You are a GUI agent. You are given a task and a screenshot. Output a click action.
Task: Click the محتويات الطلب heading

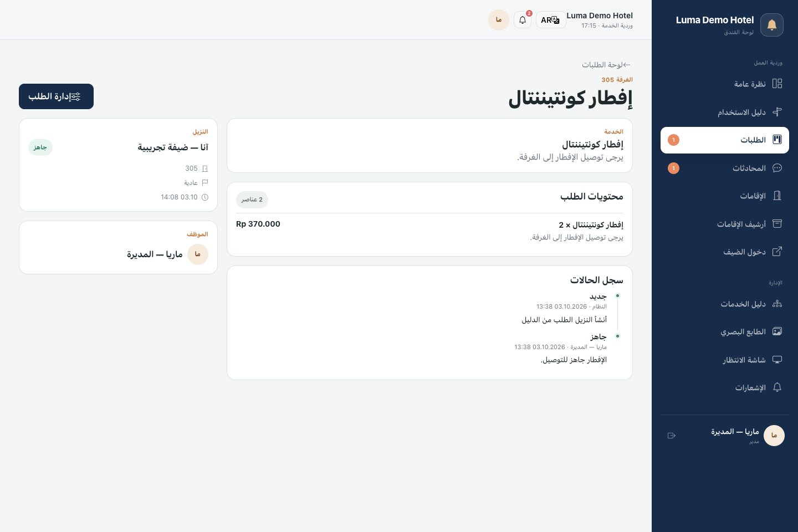tap(592, 197)
